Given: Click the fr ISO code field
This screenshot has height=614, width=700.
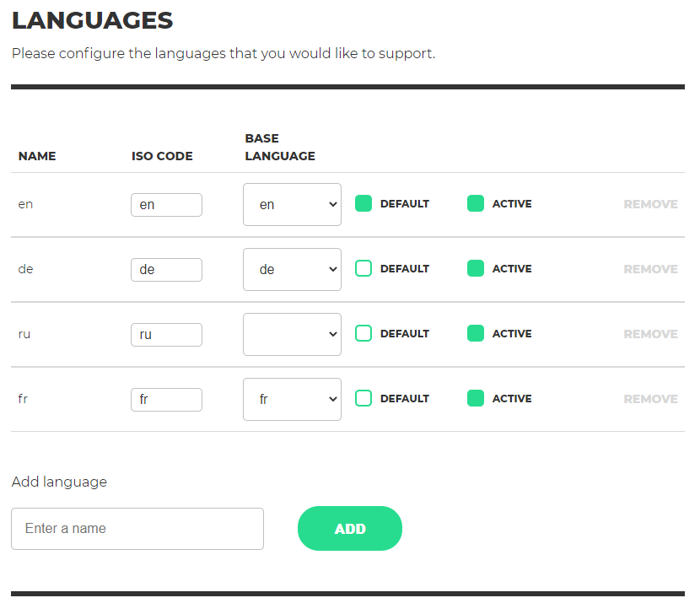Looking at the screenshot, I should (x=166, y=400).
